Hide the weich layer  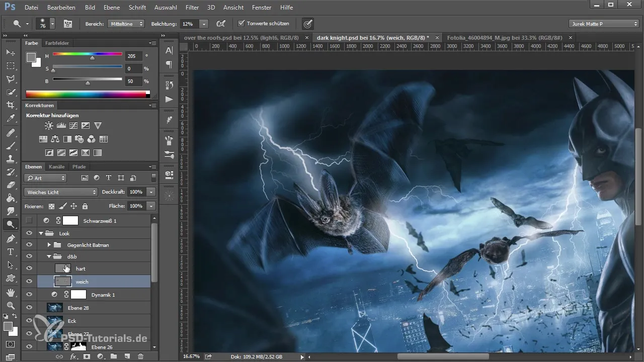29,282
